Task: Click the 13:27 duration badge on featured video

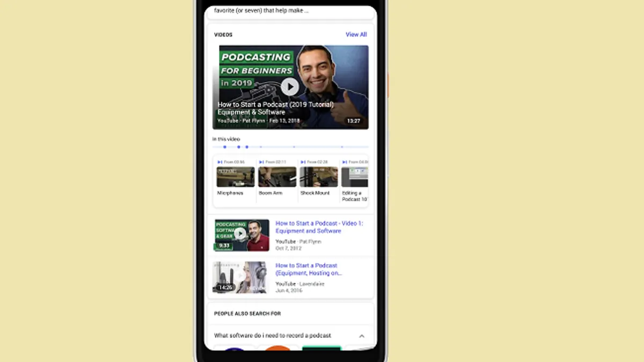Action: pos(353,121)
